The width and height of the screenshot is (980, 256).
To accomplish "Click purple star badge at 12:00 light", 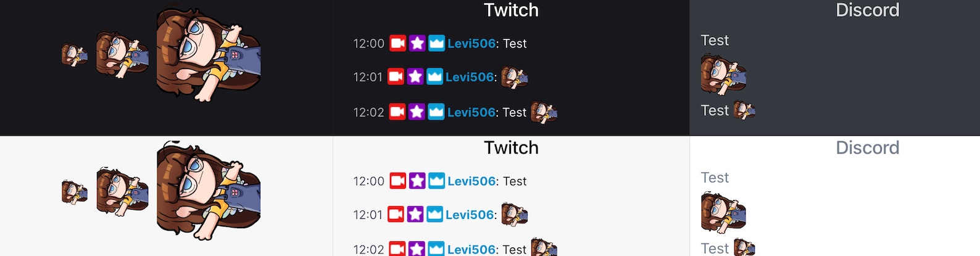I will click(417, 181).
